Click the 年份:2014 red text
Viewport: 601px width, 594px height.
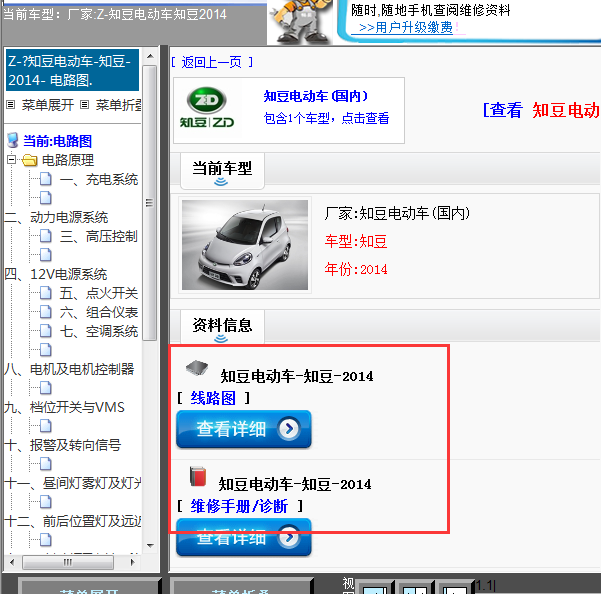(356, 269)
